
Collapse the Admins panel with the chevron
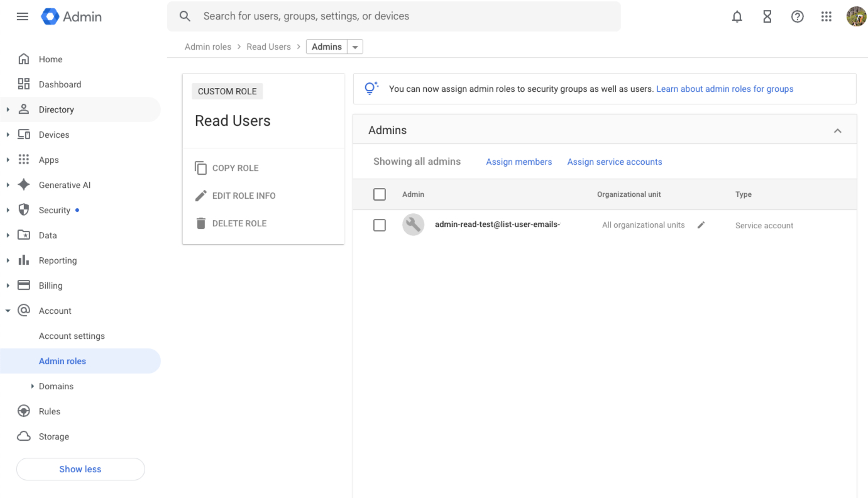[837, 130]
